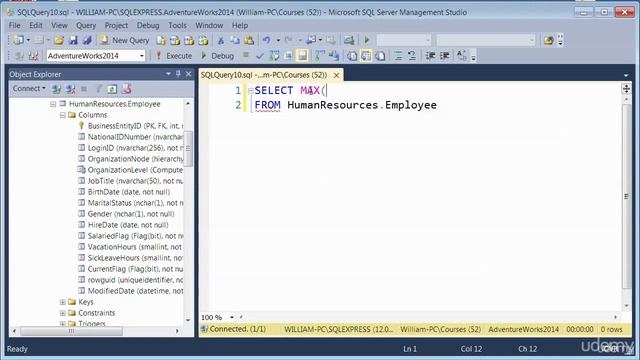Toggle Results to Text icon
Screen dimensions: 640x360
click(x=352, y=56)
